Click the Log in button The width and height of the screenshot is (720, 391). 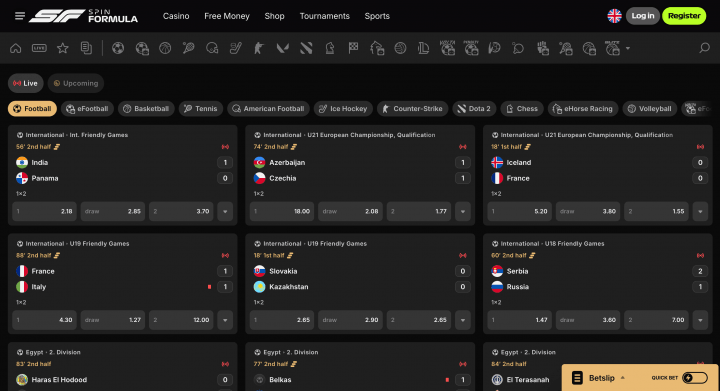click(642, 16)
